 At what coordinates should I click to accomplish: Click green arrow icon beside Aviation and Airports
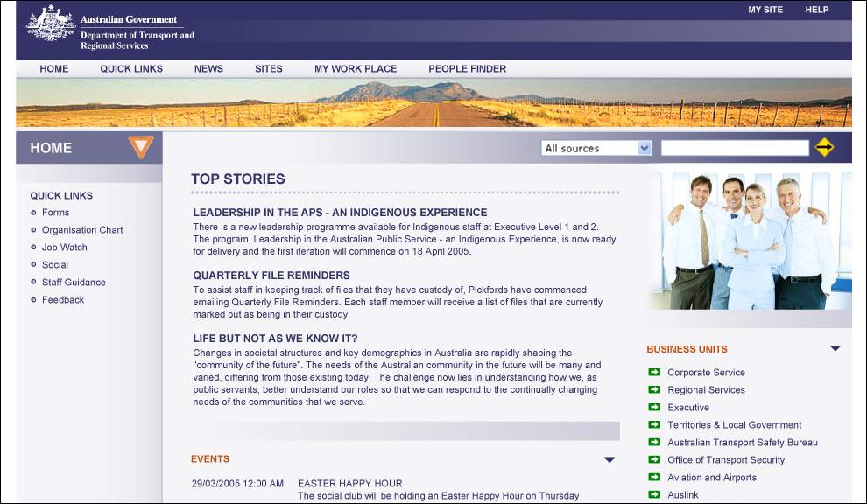654,478
